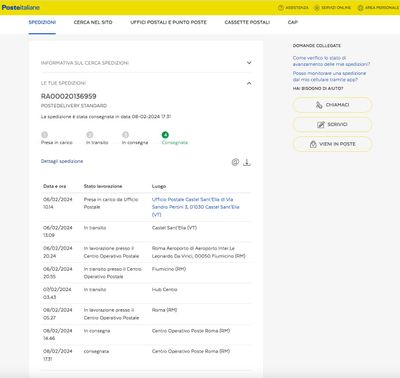This screenshot has width=400, height=378.
Task: Click tracking number RA00020136959
Action: click(69, 96)
